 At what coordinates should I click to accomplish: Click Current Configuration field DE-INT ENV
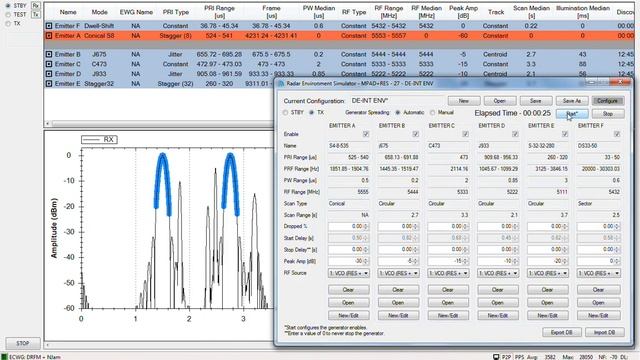[x=397, y=101]
